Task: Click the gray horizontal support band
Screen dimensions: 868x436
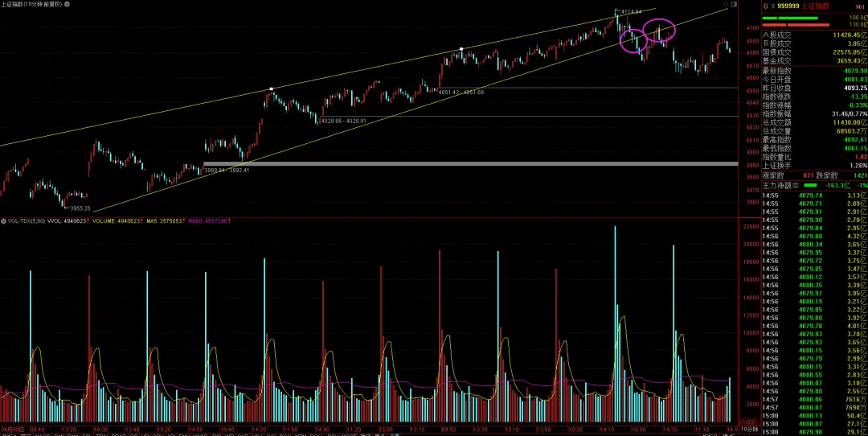Action: (470, 163)
